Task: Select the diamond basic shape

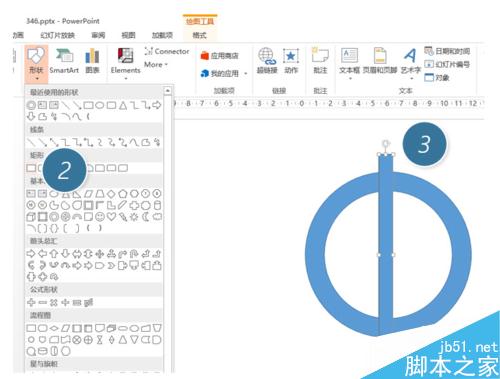Action: click(x=111, y=194)
